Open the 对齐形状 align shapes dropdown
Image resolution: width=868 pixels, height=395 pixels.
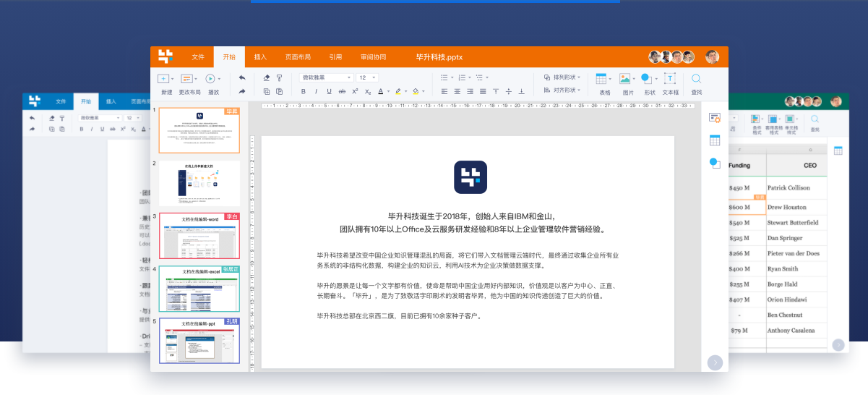(562, 90)
